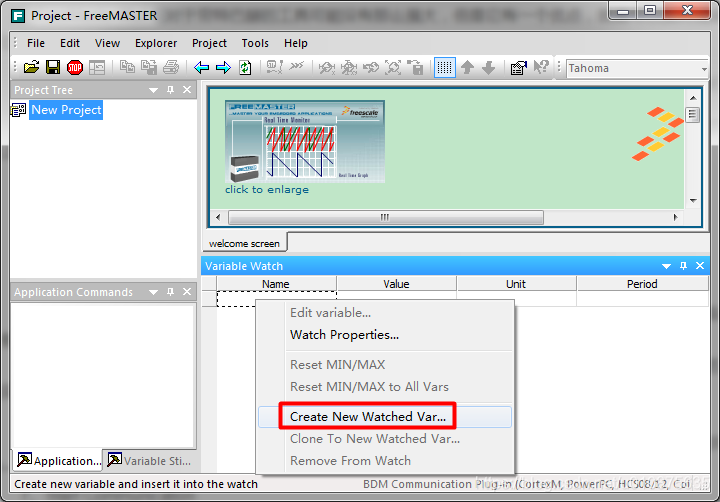Screen dimensions: 720x502
Task: Select the welcome screen tab
Action: click(244, 243)
